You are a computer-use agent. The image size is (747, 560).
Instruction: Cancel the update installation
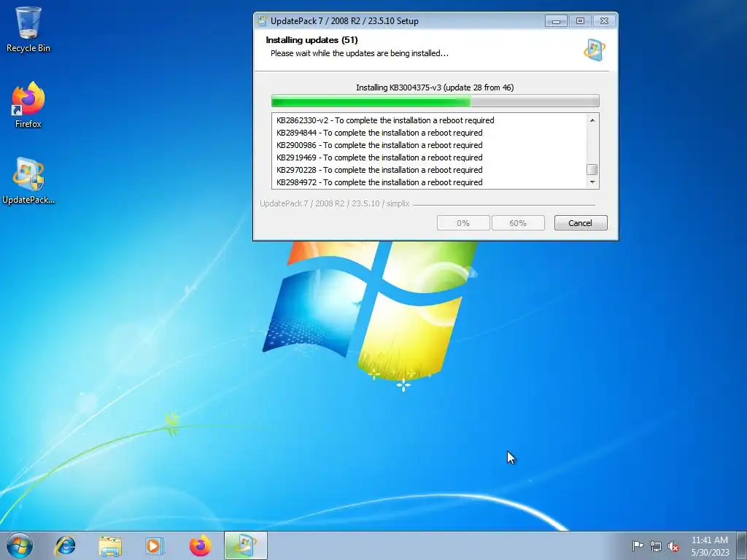click(x=580, y=223)
